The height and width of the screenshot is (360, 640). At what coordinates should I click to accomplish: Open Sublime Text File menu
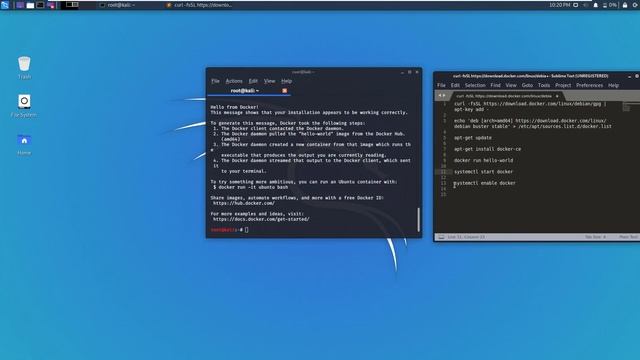(x=441, y=85)
